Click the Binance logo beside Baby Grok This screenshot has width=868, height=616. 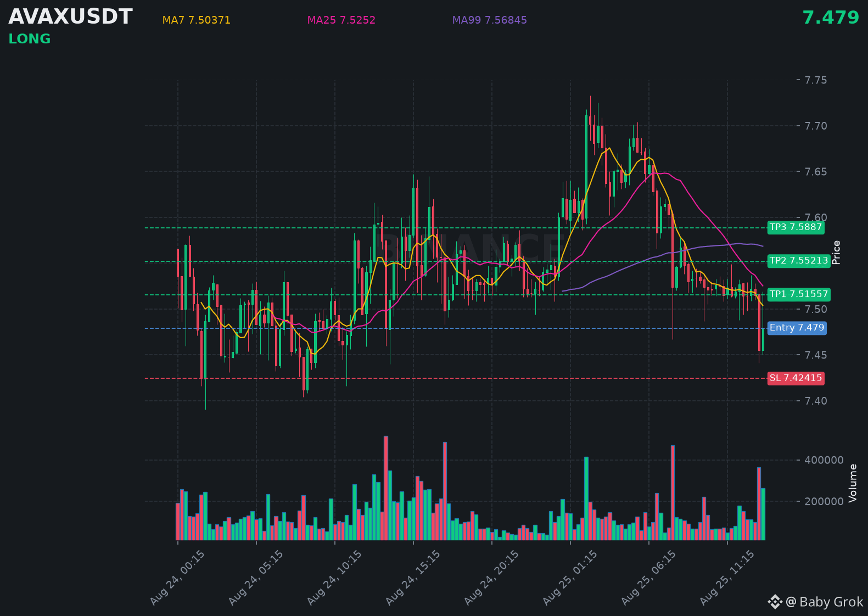pos(775,602)
